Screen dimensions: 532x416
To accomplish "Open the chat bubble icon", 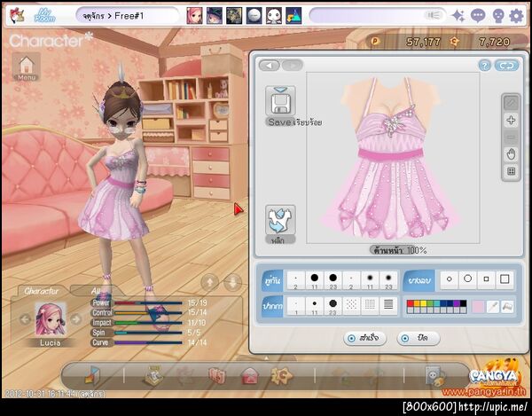I will tap(478, 16).
